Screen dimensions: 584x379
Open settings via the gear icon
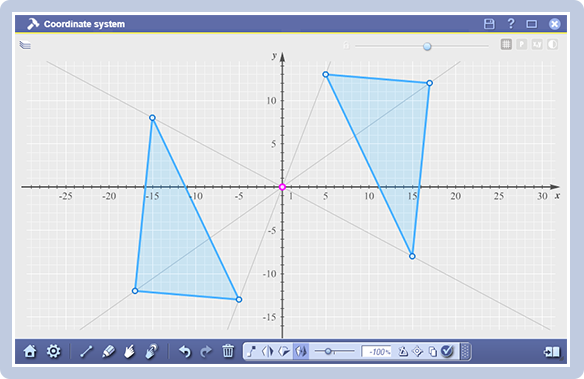tap(54, 351)
